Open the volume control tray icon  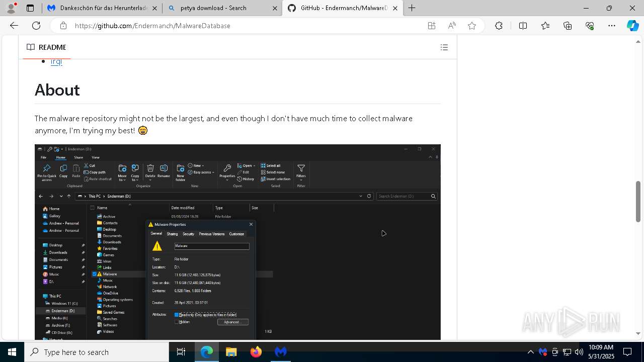(x=579, y=352)
